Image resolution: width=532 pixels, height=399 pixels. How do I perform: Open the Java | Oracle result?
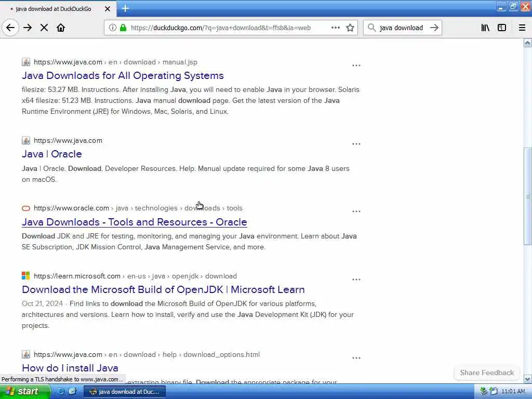pos(52,154)
